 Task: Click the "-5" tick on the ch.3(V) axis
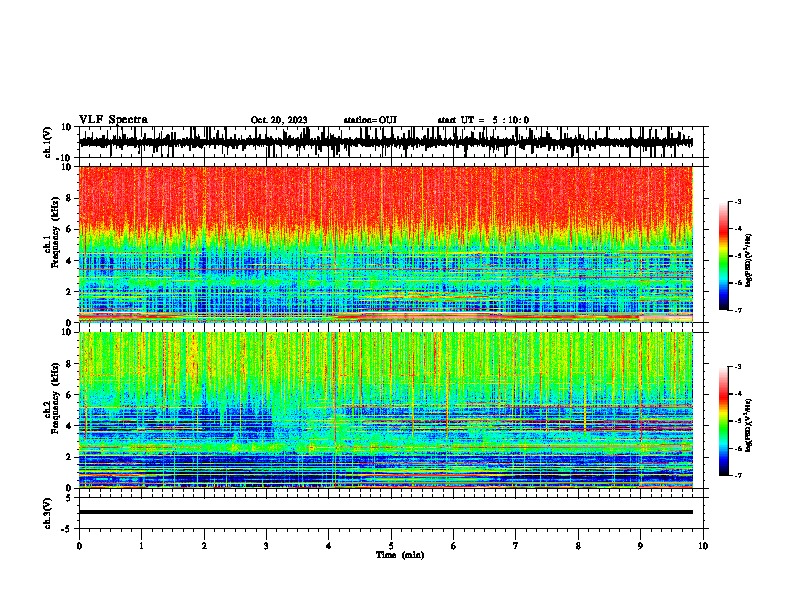[x=67, y=529]
